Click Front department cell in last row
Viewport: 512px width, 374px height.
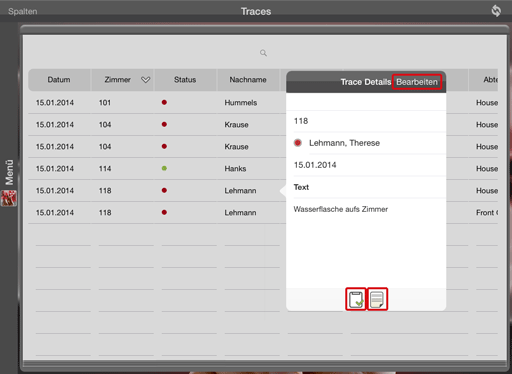[x=487, y=213]
